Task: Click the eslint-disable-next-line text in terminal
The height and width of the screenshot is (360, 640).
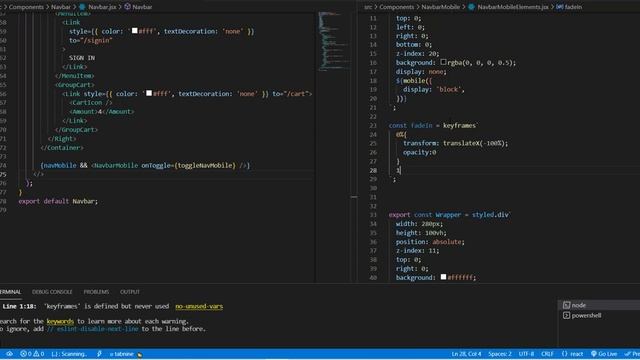Action: [x=93, y=329]
